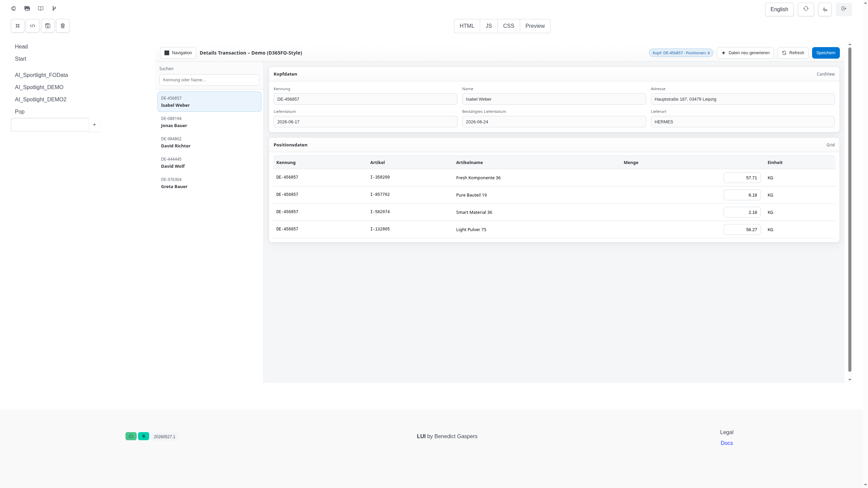Click the Menge input showing 57.71
The width and height of the screenshot is (868, 488).
click(x=742, y=178)
